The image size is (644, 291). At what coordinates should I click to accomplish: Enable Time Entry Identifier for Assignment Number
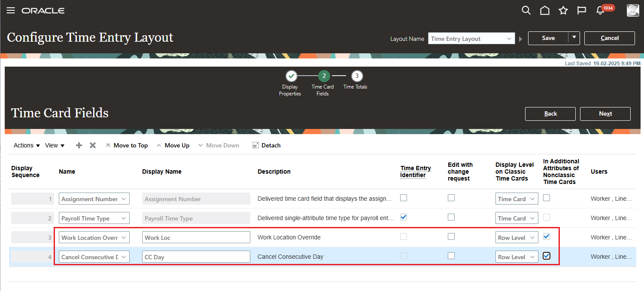pyautogui.click(x=403, y=198)
